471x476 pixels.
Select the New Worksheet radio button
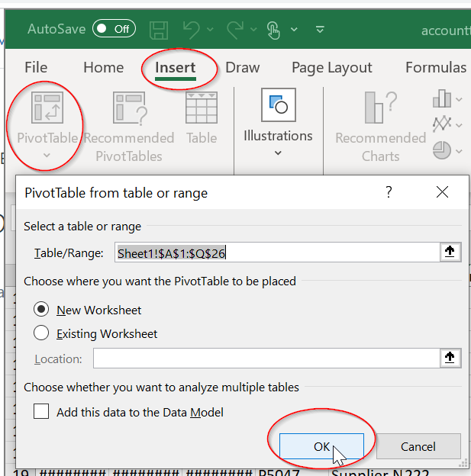(41, 310)
